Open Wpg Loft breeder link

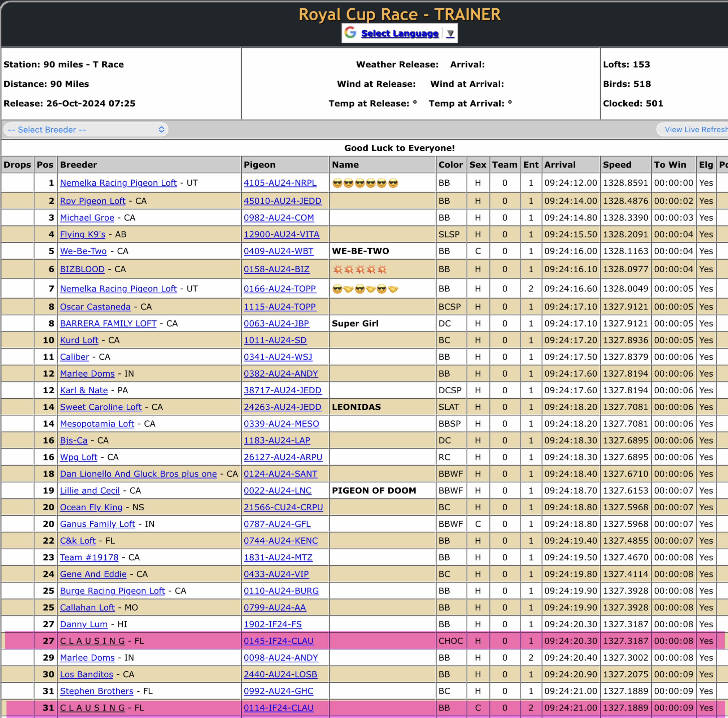(x=79, y=457)
